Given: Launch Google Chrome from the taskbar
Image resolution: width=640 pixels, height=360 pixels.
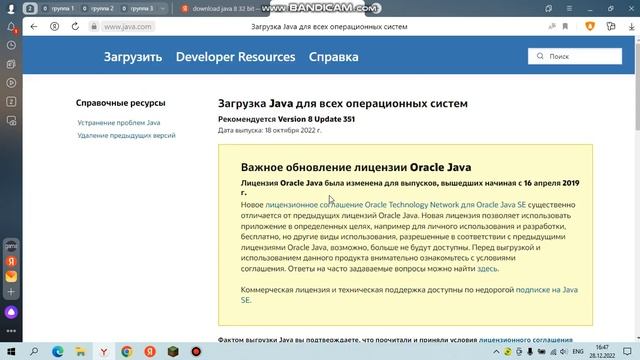Looking at the screenshot, I should point(127,351).
